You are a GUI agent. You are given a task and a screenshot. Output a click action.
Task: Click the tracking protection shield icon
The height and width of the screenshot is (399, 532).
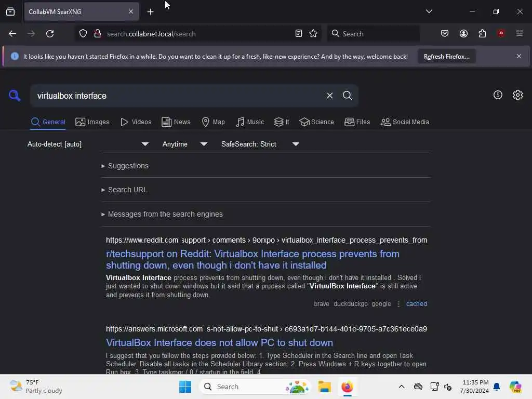pyautogui.click(x=83, y=34)
